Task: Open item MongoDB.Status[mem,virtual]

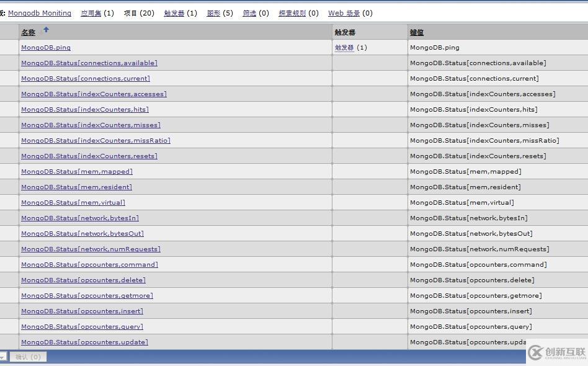Action: (x=73, y=202)
